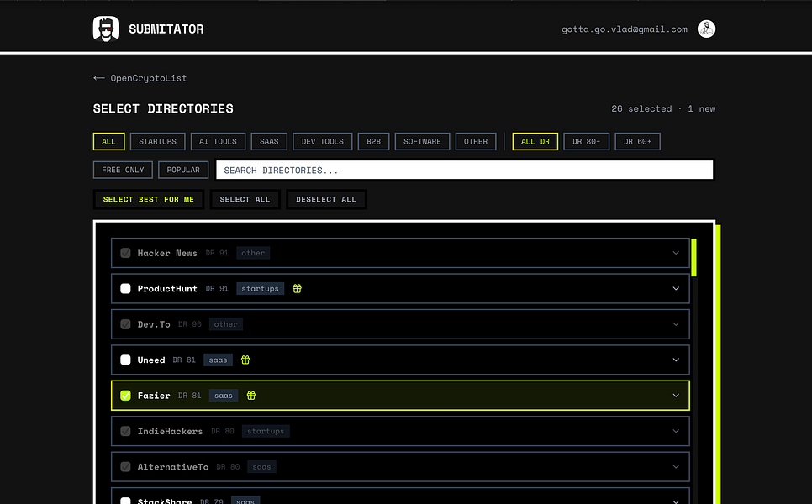Image resolution: width=812 pixels, height=504 pixels.
Task: Click the other tag in Hacker News row
Action: click(253, 253)
